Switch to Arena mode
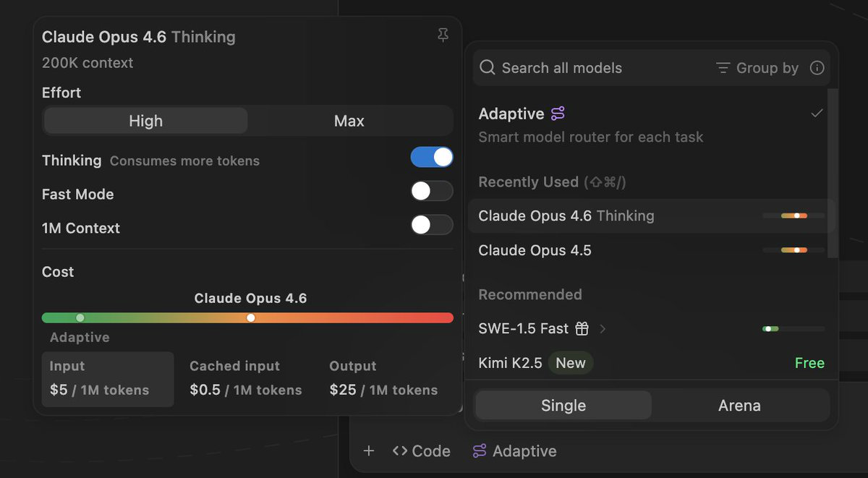The width and height of the screenshot is (868, 478). click(x=739, y=406)
